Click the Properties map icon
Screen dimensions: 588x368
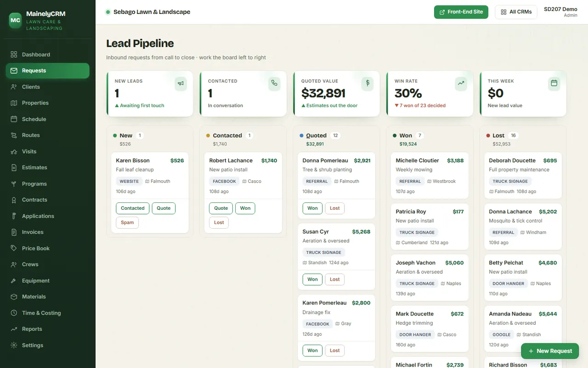(14, 103)
